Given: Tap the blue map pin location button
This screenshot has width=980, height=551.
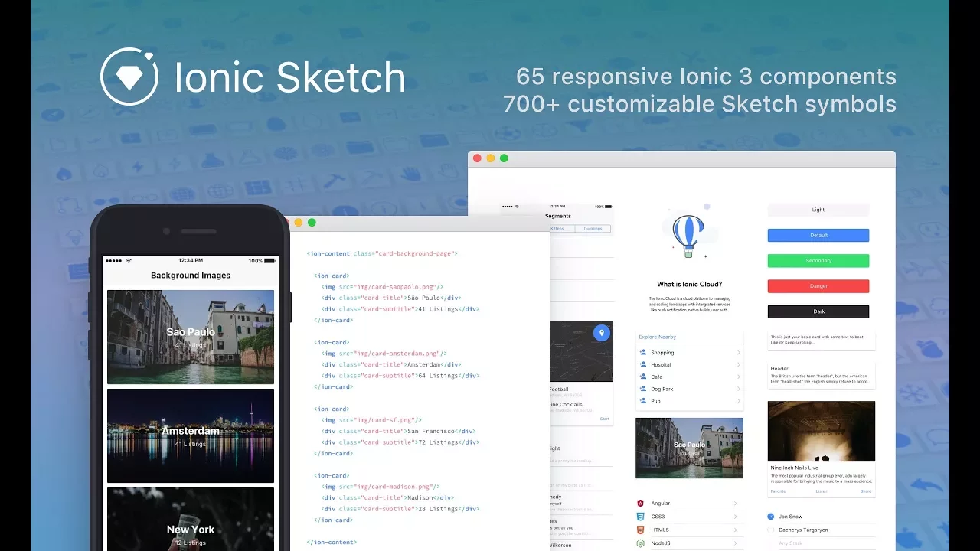Looking at the screenshot, I should coord(602,333).
